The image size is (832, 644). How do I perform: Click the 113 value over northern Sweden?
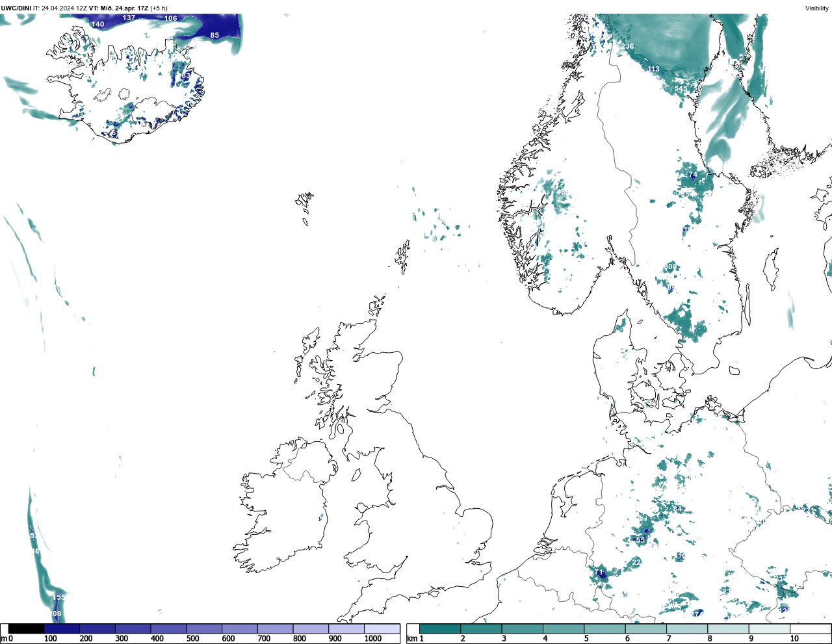coord(653,69)
